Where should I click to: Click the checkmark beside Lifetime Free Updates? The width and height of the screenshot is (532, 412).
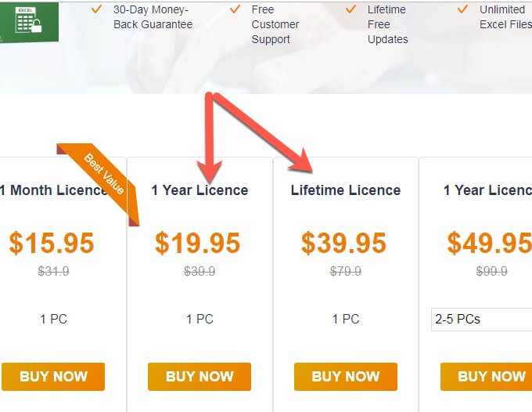[x=351, y=9]
